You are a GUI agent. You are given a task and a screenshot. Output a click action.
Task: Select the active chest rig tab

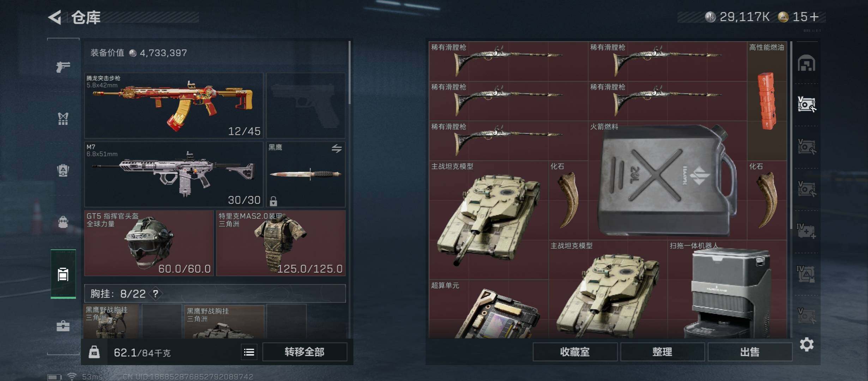[63, 274]
